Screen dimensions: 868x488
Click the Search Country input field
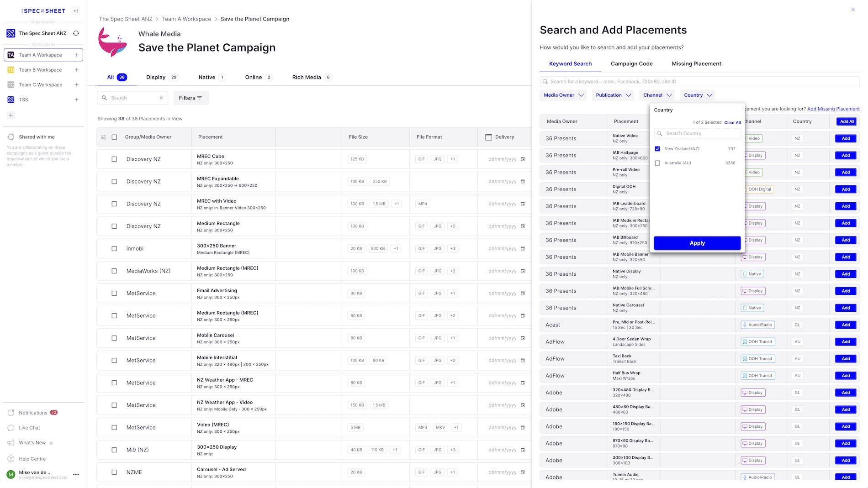click(697, 133)
